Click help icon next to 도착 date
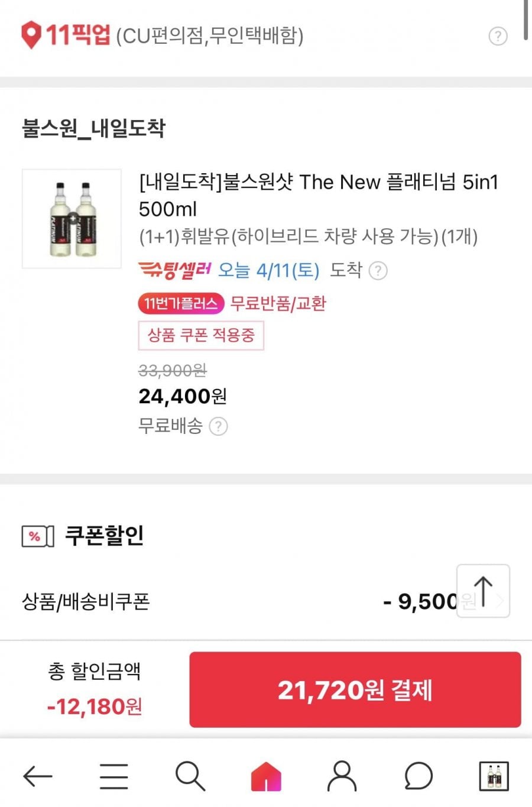 pos(378,271)
